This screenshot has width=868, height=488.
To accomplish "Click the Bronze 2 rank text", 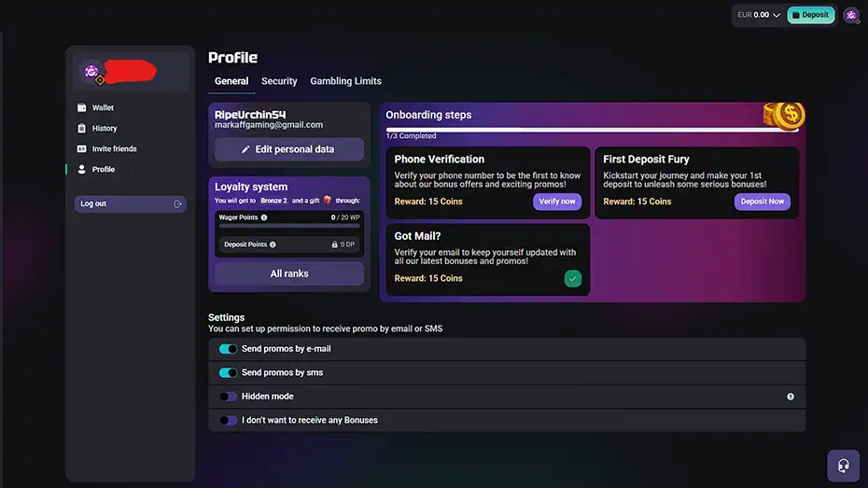I will [274, 201].
